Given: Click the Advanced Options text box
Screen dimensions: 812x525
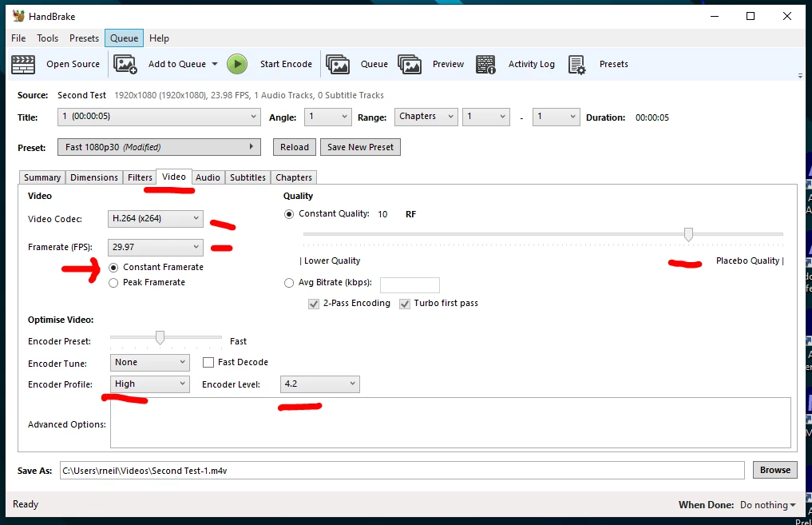Looking at the screenshot, I should (x=450, y=423).
